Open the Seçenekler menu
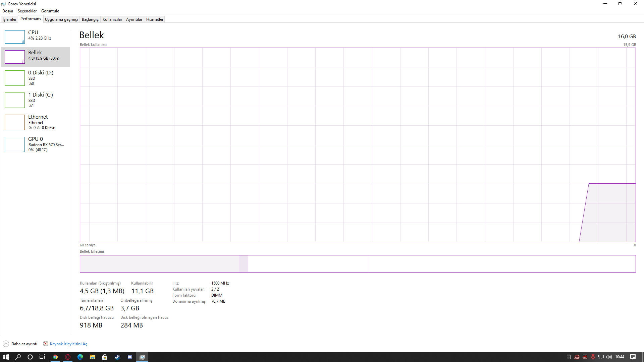644x362 pixels. (x=27, y=11)
